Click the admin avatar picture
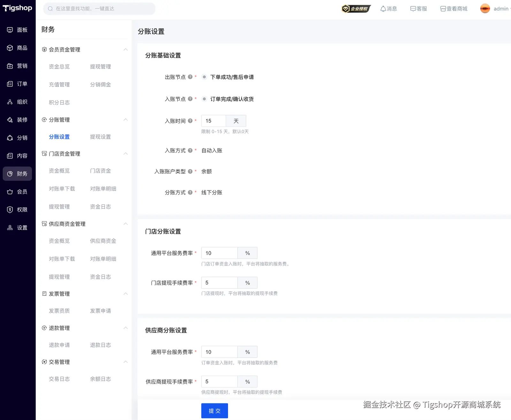Viewport: 511px width, 420px height. click(485, 9)
